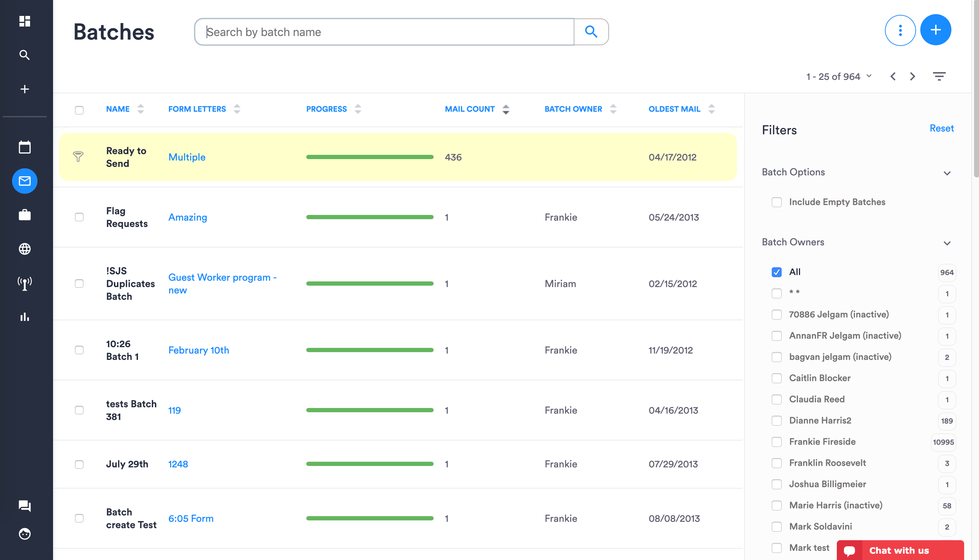Select the highlighted mail icon in the sidebar

click(25, 181)
